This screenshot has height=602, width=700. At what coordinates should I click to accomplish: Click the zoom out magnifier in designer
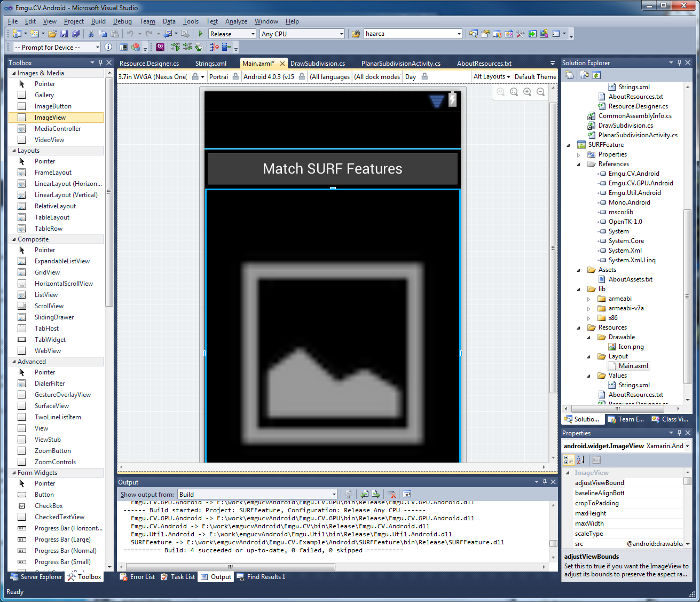pyautogui.click(x=540, y=92)
